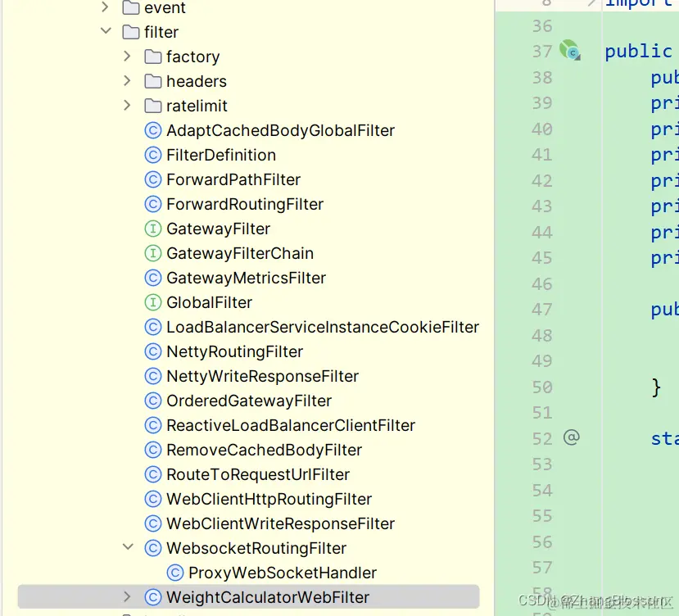Expand the WeightCalculatorWebFilter node chevron
The width and height of the screenshot is (679, 616).
coord(127,596)
